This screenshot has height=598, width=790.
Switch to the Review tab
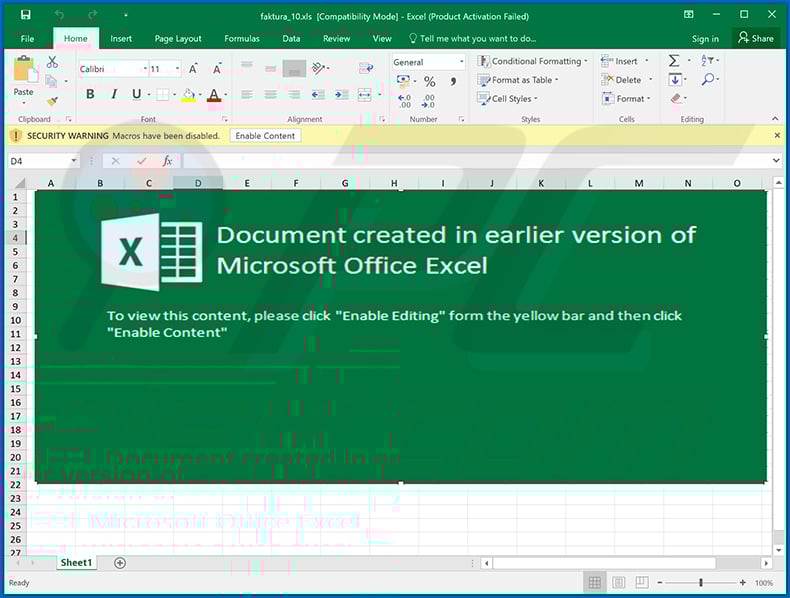[x=337, y=38]
